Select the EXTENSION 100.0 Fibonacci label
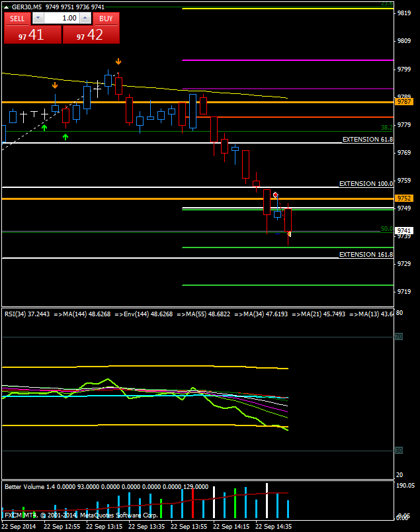The height and width of the screenshot is (532, 420). coord(366,183)
